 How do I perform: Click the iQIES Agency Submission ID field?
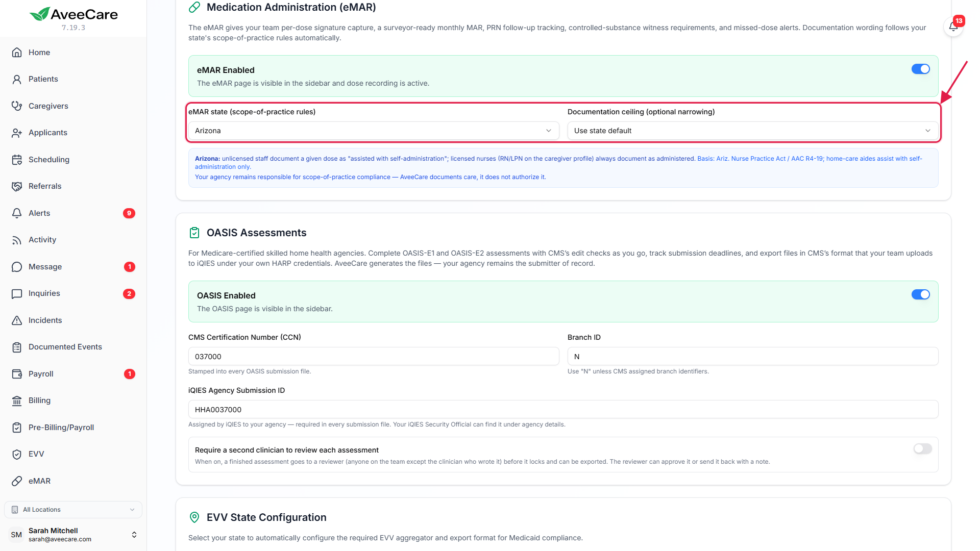563,409
